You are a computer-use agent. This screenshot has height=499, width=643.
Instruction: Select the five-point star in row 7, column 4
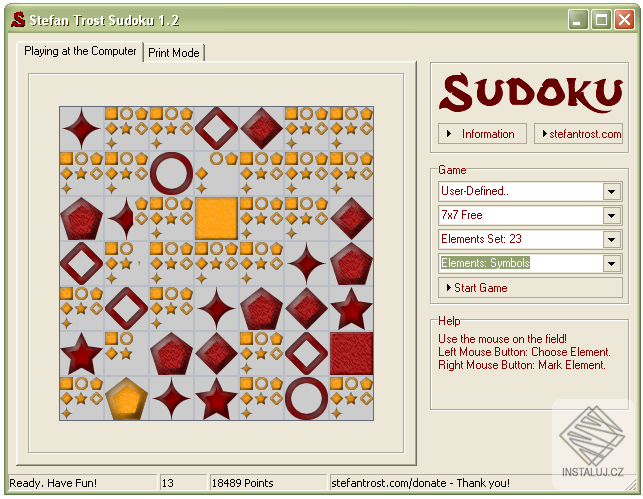point(217,399)
